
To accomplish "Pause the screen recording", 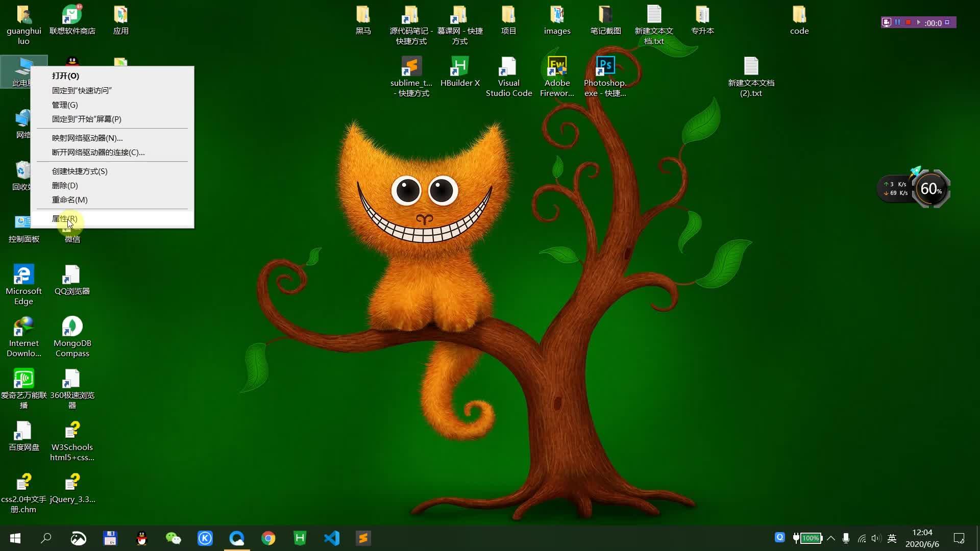I will [897, 22].
